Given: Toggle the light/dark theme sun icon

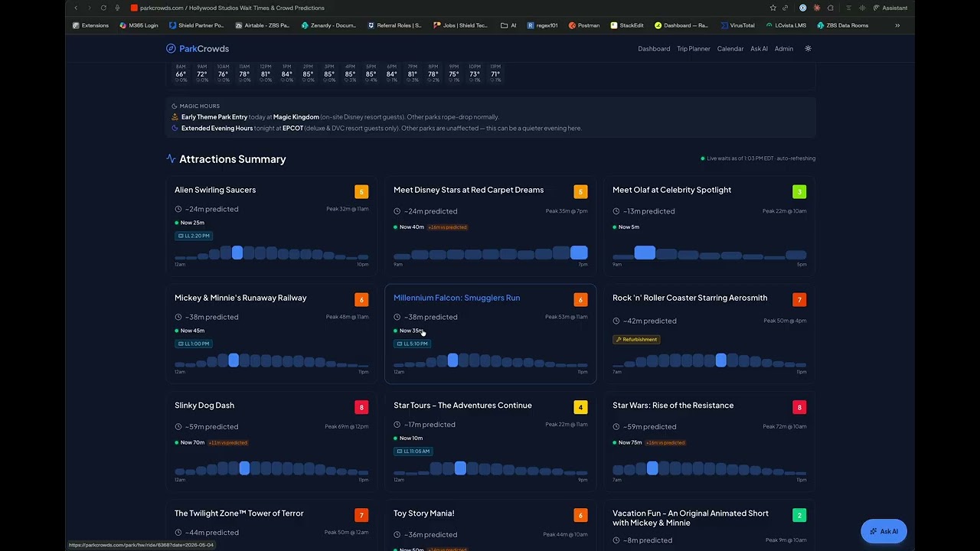Looking at the screenshot, I should (808, 48).
